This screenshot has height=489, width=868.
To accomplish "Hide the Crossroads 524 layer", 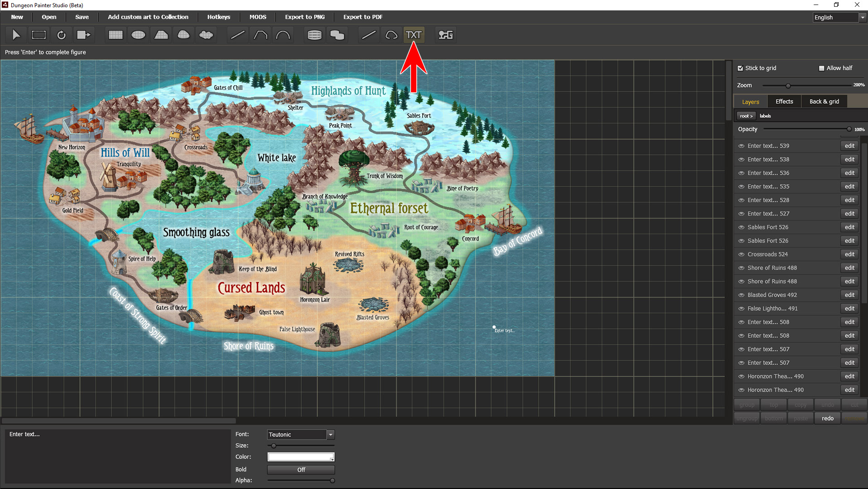I will click(x=742, y=254).
